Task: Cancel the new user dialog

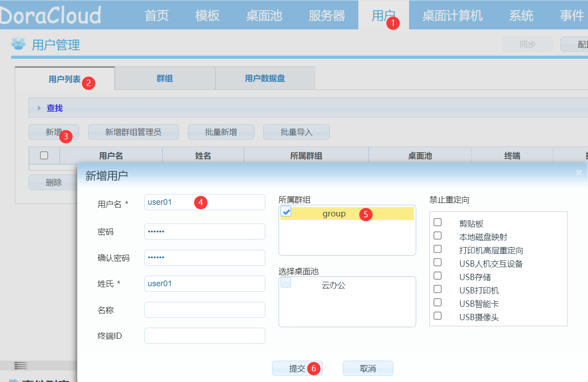Action: point(368,368)
